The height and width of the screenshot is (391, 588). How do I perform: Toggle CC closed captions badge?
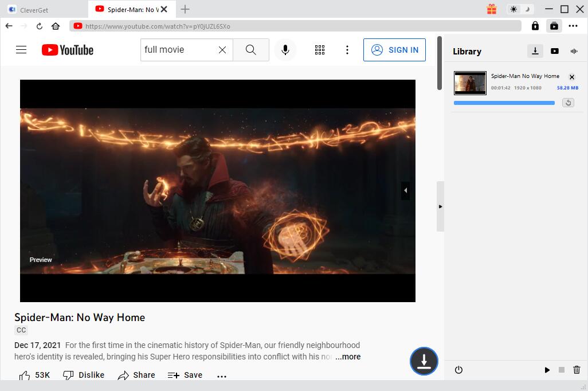[21, 330]
